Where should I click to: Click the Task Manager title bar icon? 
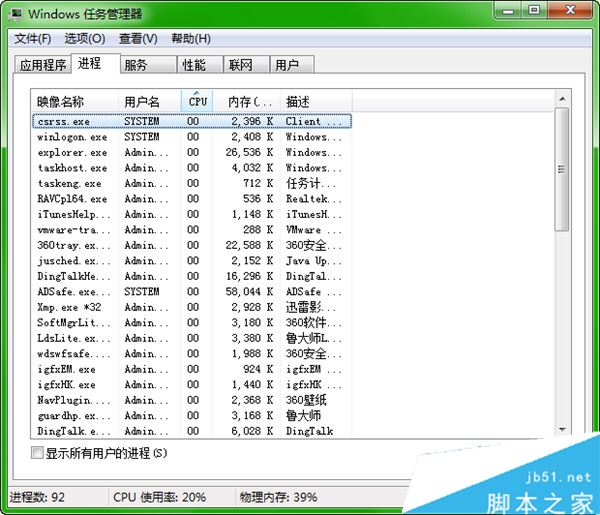(x=16, y=14)
